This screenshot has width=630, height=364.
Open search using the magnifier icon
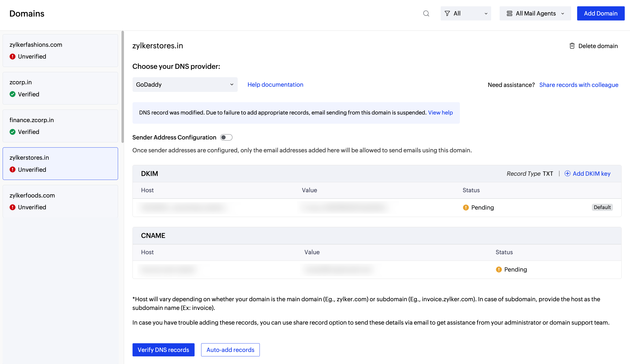tap(426, 13)
